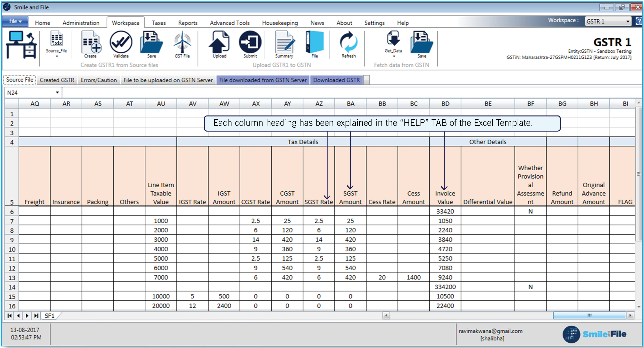The width and height of the screenshot is (644, 348).
Task: Click the Create GSTR icon
Action: click(91, 42)
